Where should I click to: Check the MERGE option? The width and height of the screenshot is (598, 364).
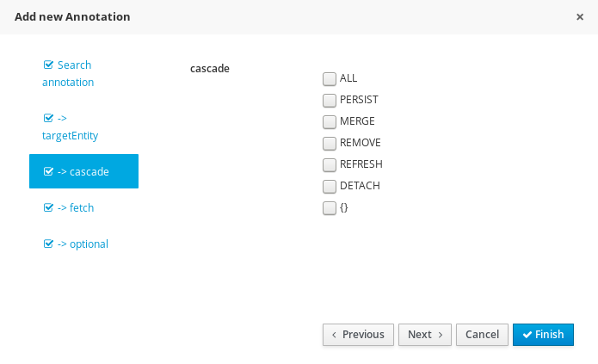point(330,121)
